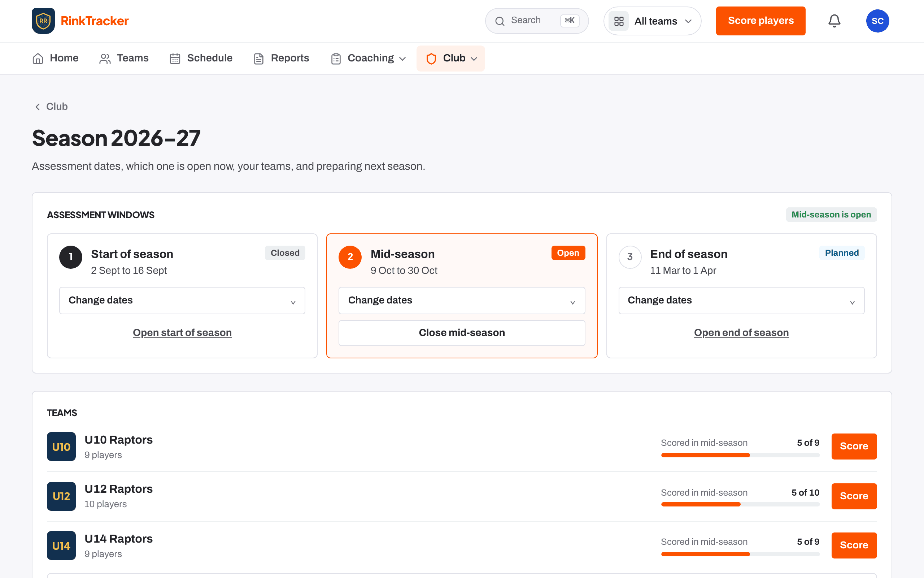The width and height of the screenshot is (924, 578).
Task: Click the search magnifier icon
Action: coord(500,21)
